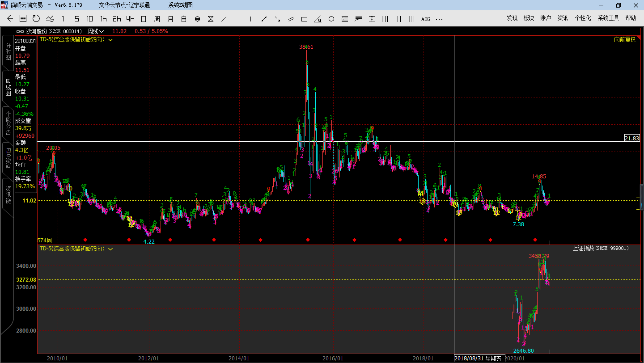Open the 板块 menu
This screenshot has height=363, width=644.
pyautogui.click(x=529, y=18)
